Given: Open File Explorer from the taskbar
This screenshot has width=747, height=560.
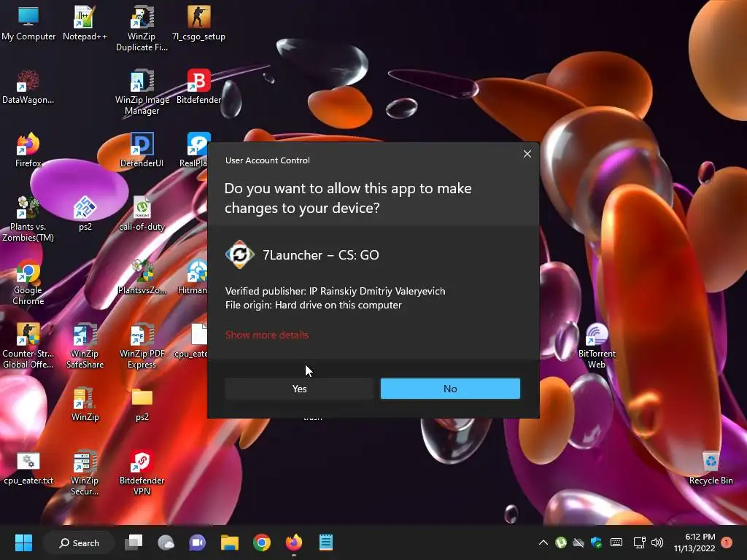Looking at the screenshot, I should click(x=230, y=542).
